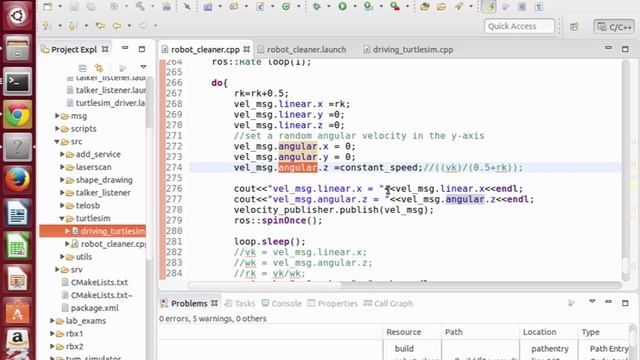Click the New C++ Class icon
The height and width of the screenshot is (360, 640).
tap(286, 6)
